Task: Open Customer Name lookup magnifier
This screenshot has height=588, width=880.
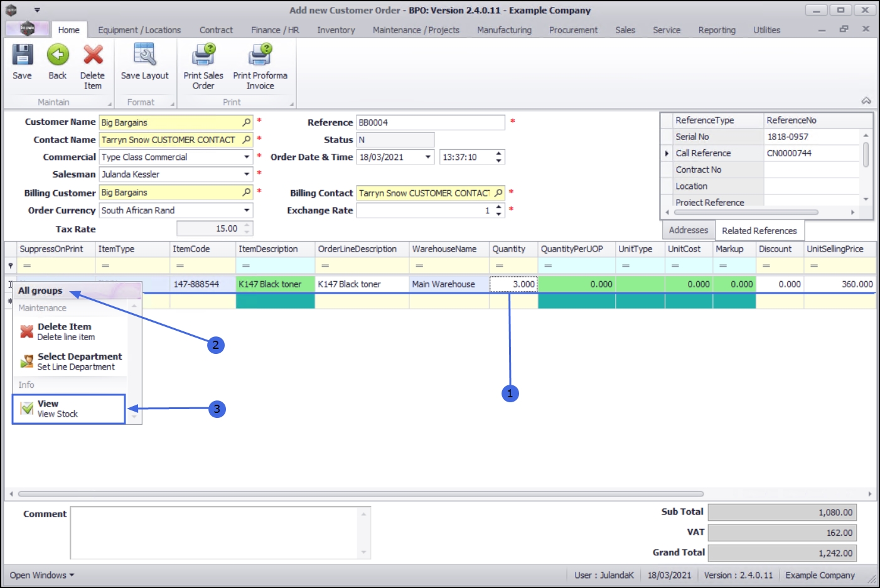Action: click(247, 122)
